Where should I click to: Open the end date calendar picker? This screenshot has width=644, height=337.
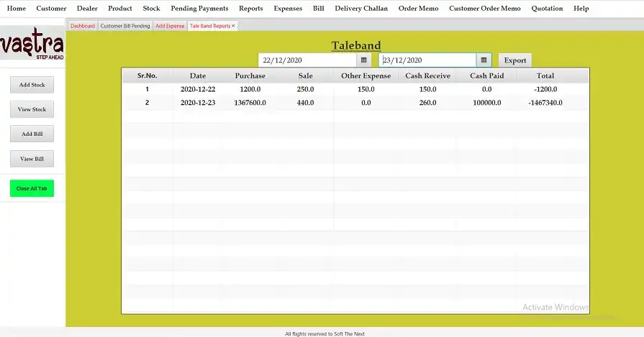[484, 60]
